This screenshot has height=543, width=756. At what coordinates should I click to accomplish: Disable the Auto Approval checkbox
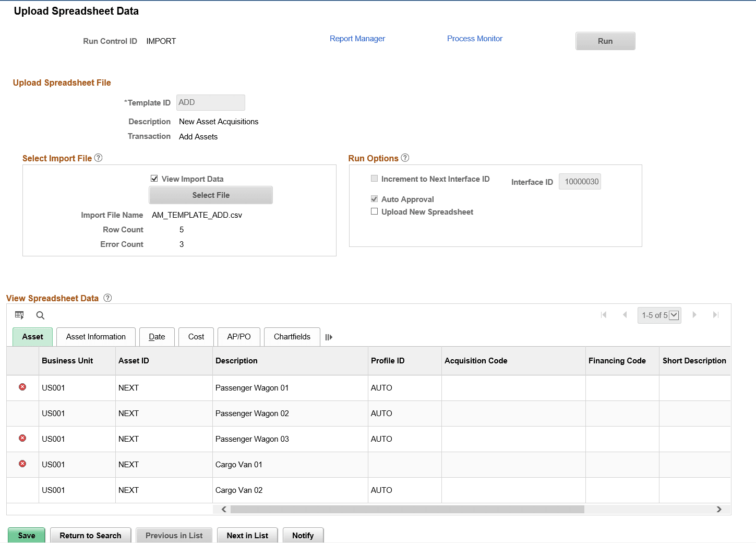374,198
